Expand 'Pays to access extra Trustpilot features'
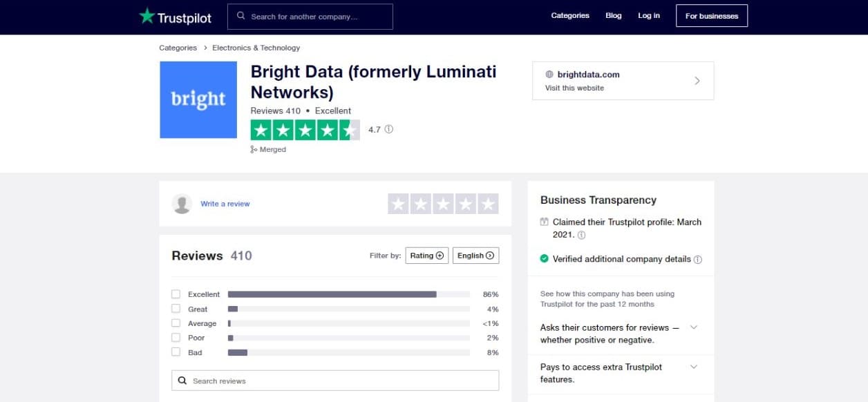 tap(694, 367)
